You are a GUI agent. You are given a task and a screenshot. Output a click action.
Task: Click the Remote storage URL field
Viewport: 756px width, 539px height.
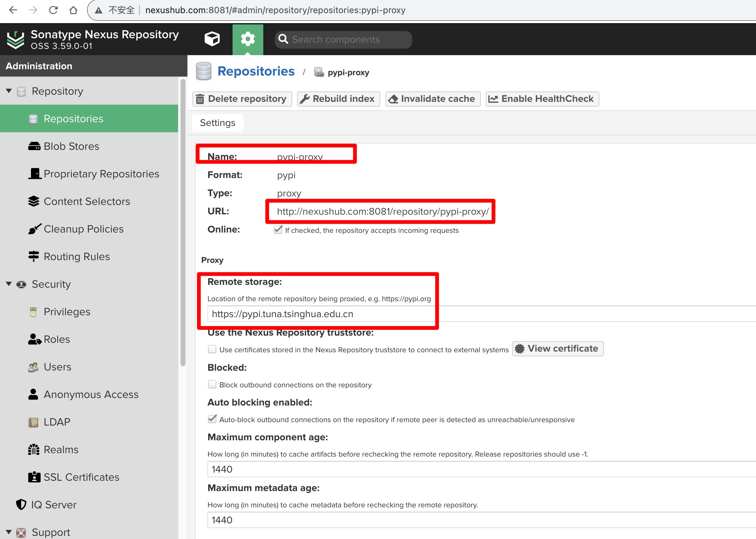coord(481,314)
